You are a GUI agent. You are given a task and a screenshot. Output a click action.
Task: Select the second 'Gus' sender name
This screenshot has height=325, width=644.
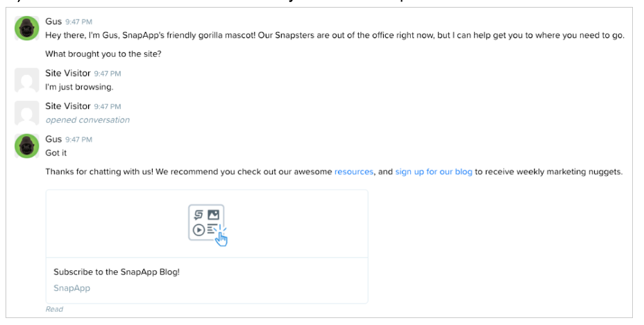point(53,139)
